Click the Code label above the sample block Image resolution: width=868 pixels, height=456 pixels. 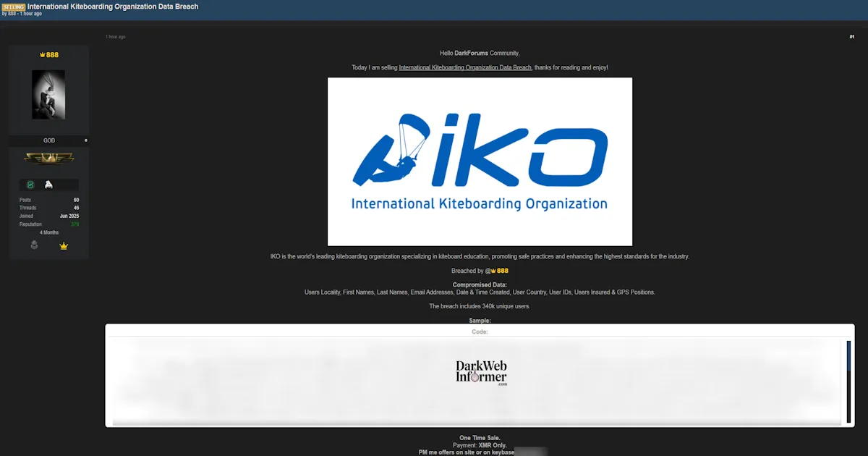click(x=480, y=331)
